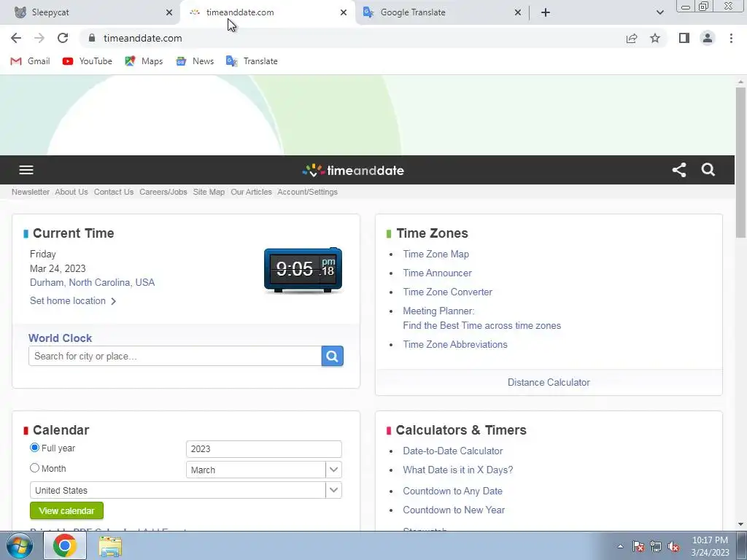Reload the page with refresh icon
Viewport: 747px width, 560px height.
coord(63,38)
